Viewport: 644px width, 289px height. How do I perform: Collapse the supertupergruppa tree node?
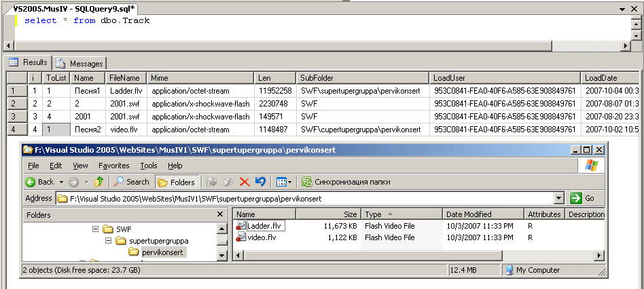pyautogui.click(x=109, y=241)
